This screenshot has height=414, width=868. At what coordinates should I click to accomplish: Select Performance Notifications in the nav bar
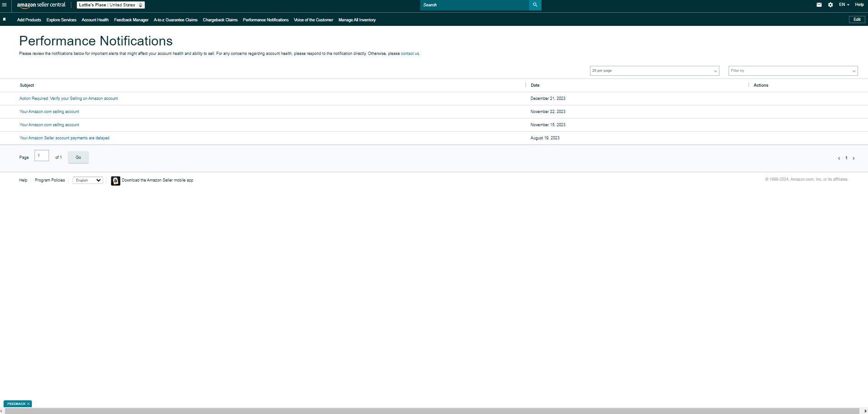point(266,20)
